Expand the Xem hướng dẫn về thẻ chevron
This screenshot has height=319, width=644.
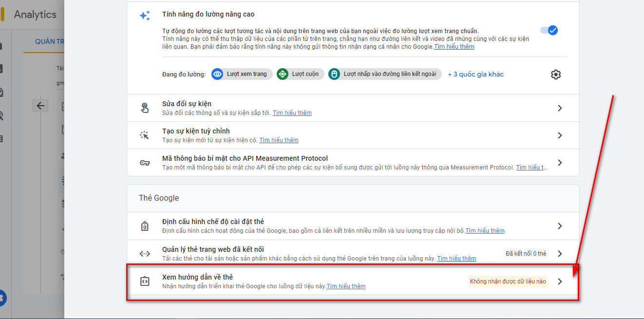(x=560, y=281)
